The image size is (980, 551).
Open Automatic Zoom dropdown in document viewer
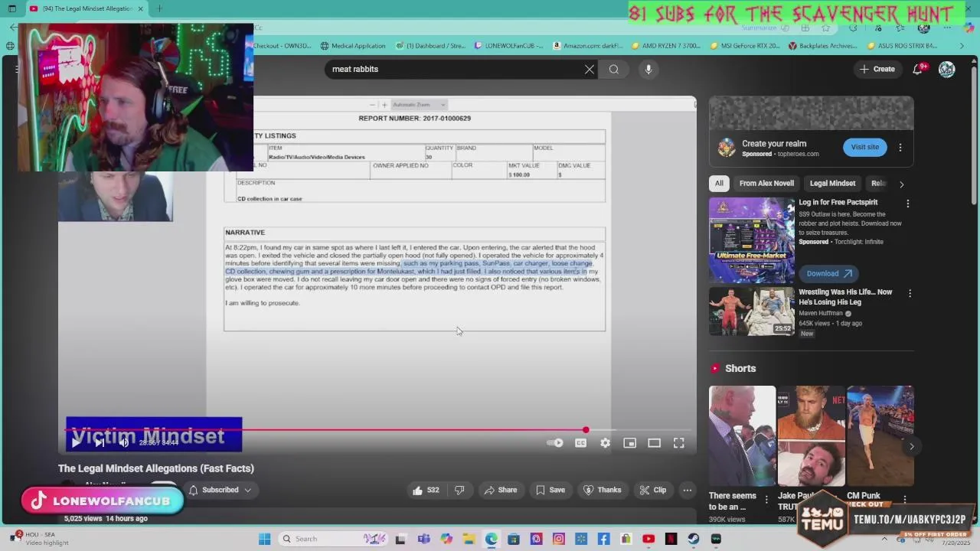(x=419, y=105)
